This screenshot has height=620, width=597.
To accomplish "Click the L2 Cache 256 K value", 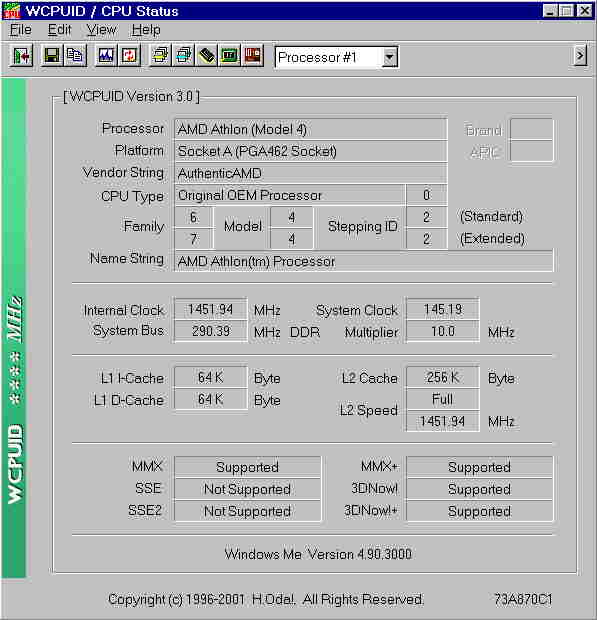I will 443,377.
